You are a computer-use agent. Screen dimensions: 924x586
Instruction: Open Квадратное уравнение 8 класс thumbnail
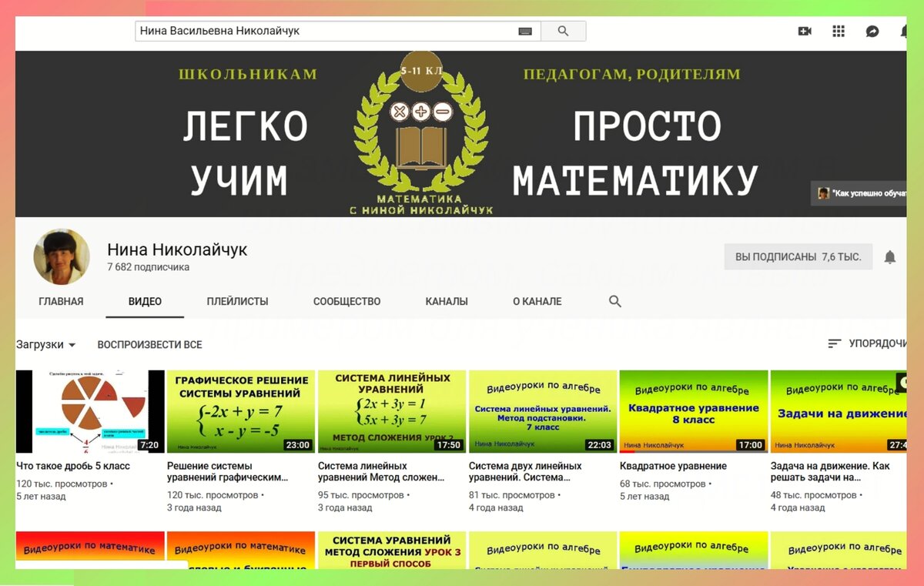pyautogui.click(x=694, y=411)
